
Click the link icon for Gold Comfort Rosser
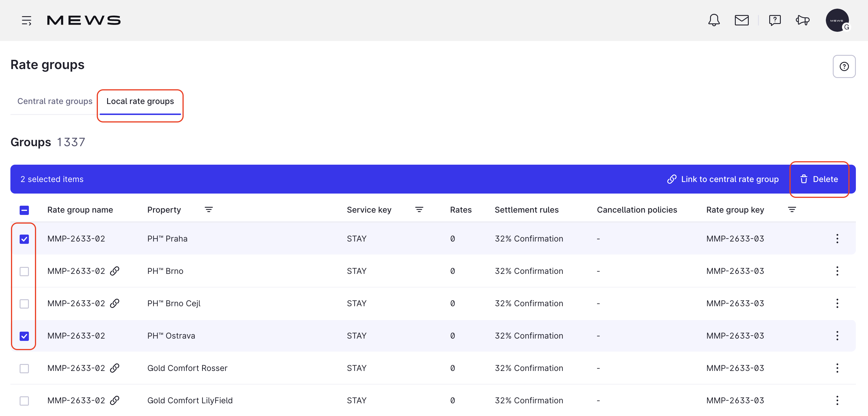[x=115, y=368]
